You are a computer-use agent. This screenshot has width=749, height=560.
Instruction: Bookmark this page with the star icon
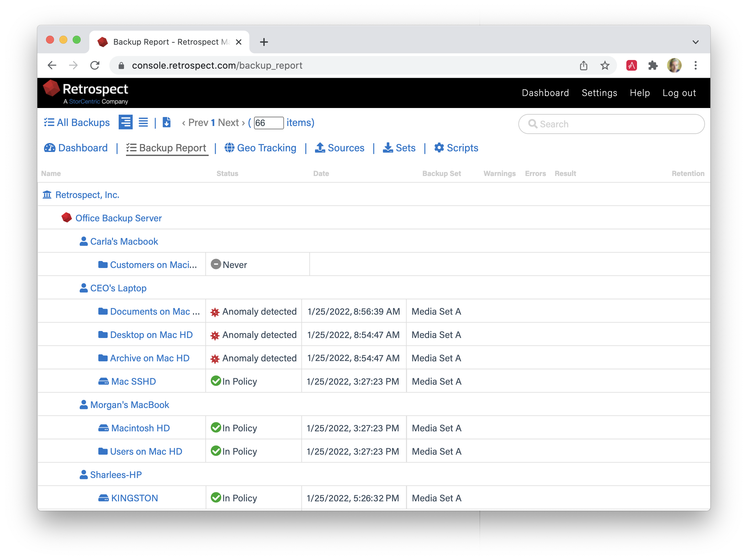click(x=605, y=65)
